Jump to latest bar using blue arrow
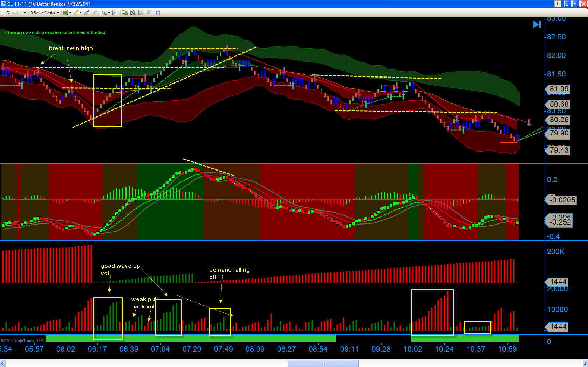 pos(537,24)
